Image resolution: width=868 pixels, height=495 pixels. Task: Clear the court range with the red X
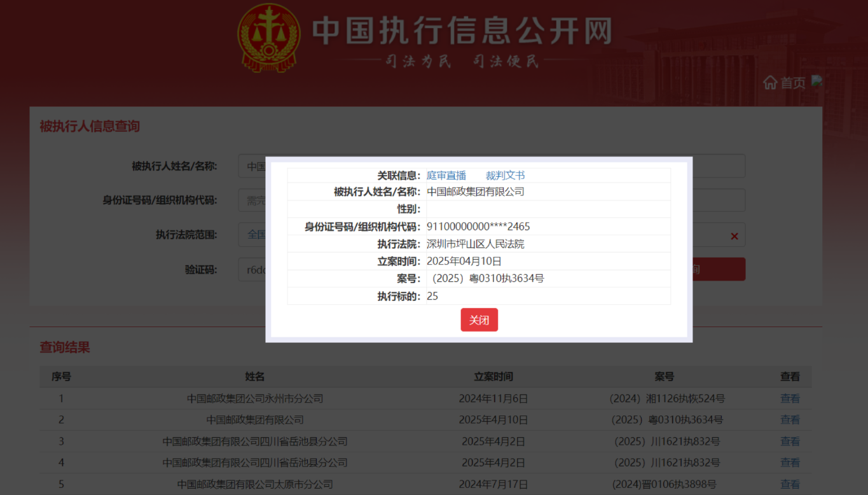point(734,236)
